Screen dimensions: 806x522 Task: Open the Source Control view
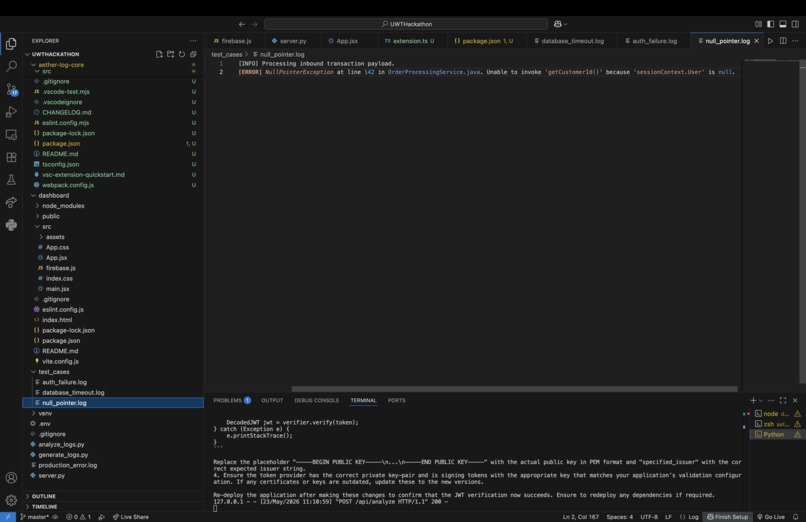pyautogui.click(x=11, y=89)
